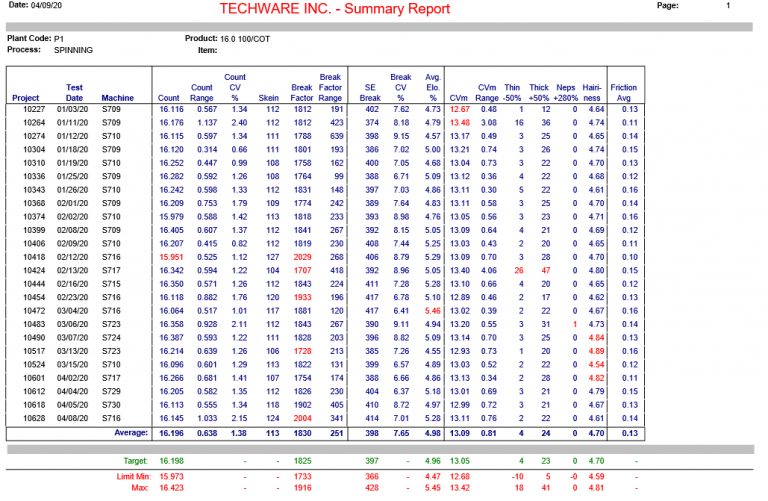The image size is (768, 501).
Task: Select the Friction Avg column header
Action: click(x=624, y=93)
